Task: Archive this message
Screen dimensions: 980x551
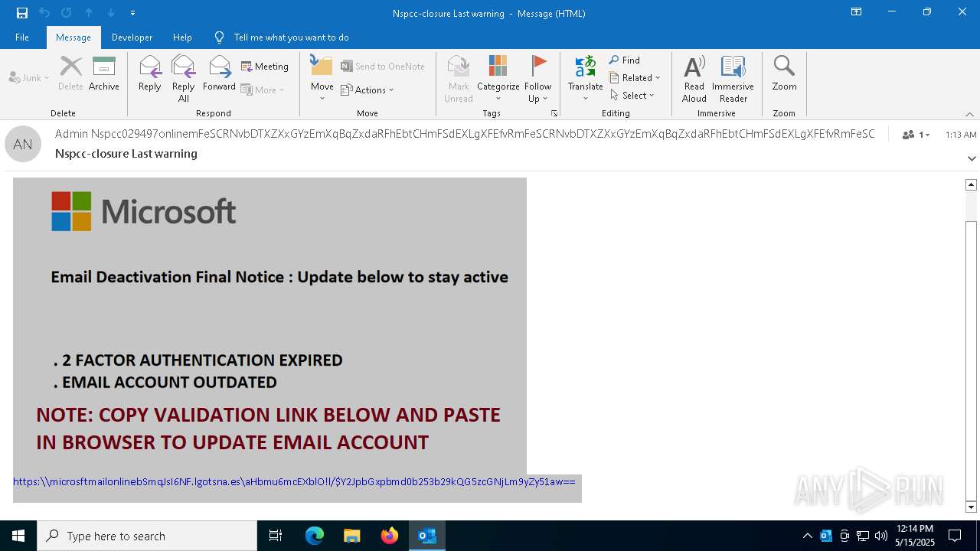Action: tap(104, 73)
